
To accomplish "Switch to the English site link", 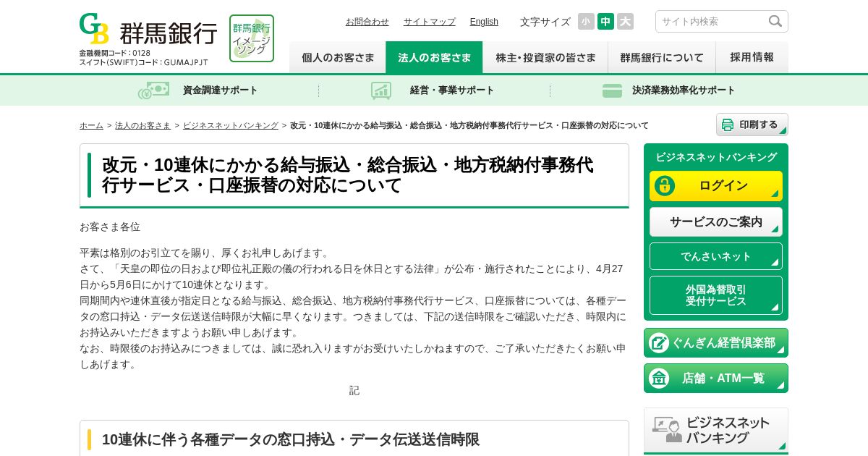I will click(x=484, y=22).
